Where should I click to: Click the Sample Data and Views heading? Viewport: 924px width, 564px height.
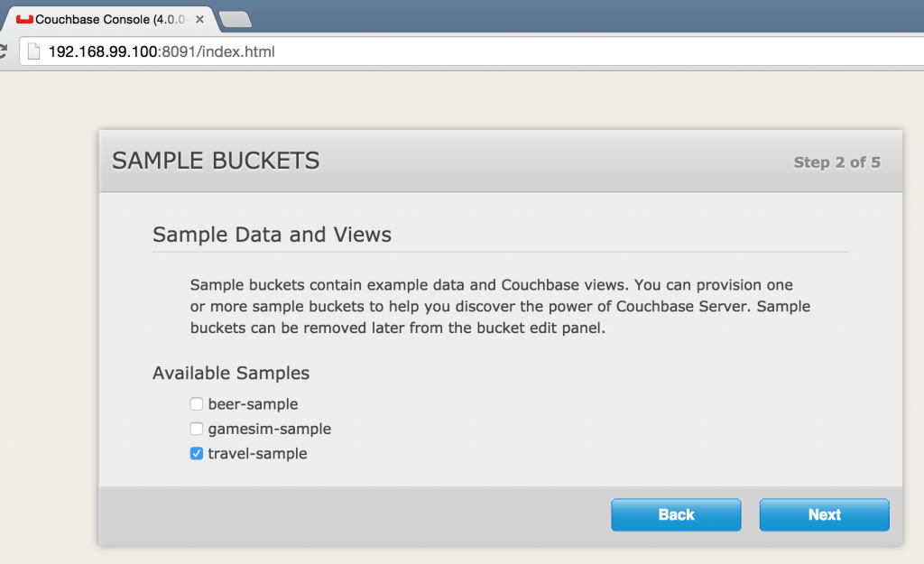271,235
